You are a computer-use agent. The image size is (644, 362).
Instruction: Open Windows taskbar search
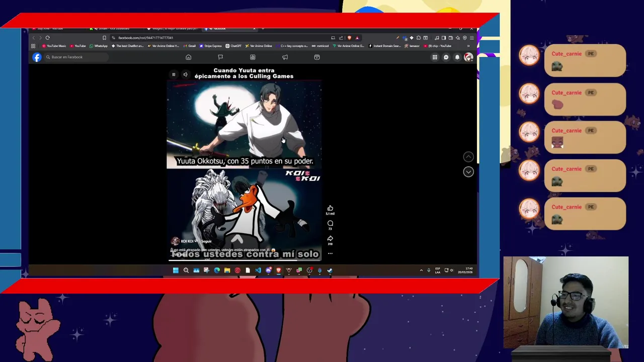[186, 270]
